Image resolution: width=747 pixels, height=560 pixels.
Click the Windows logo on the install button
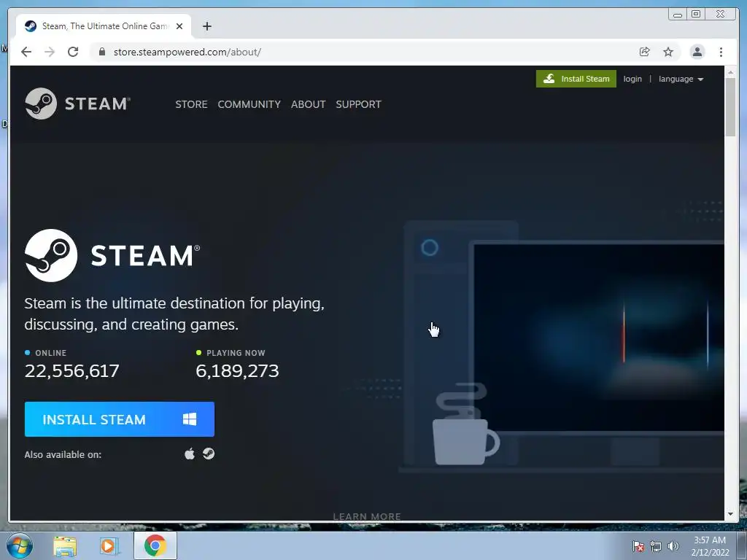(x=190, y=419)
